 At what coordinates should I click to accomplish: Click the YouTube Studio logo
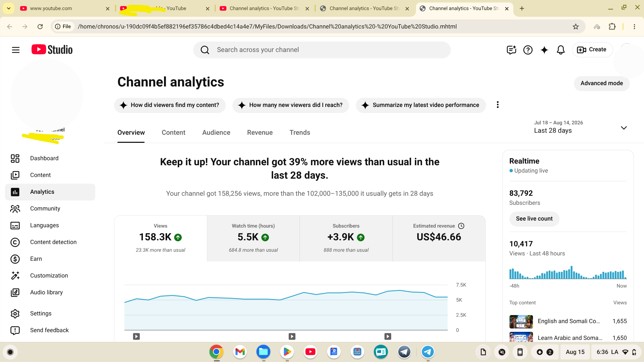[x=52, y=50]
